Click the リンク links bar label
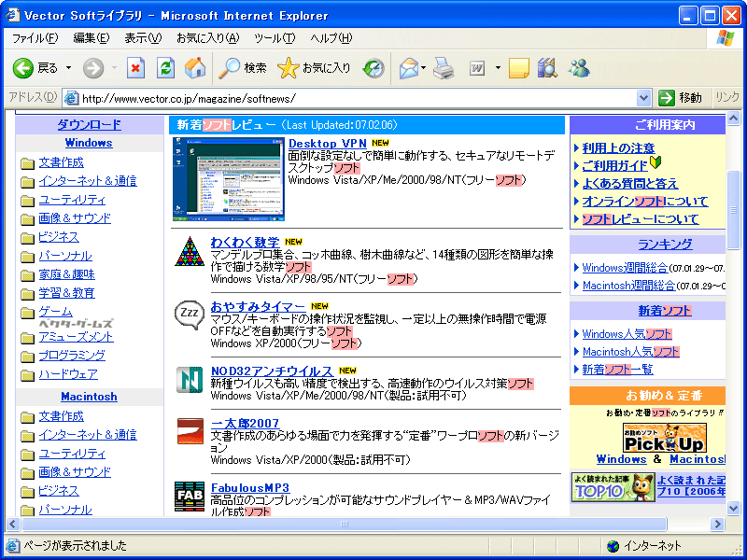Screen dimensions: 747x560 [x=727, y=98]
